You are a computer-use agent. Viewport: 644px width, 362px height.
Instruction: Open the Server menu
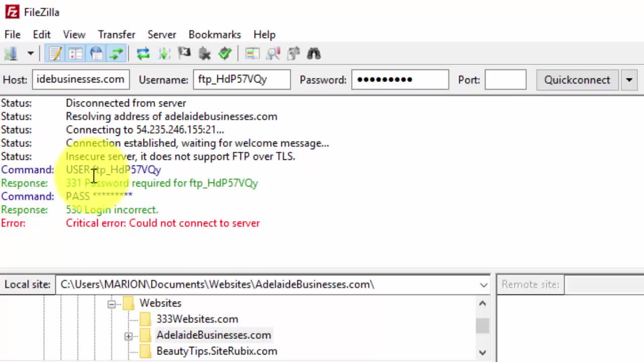(x=162, y=34)
